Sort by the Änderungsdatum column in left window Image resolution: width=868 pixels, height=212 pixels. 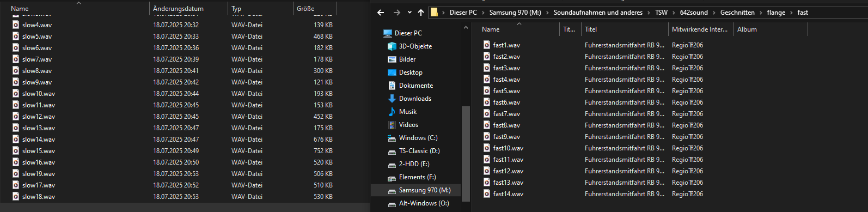pos(188,9)
